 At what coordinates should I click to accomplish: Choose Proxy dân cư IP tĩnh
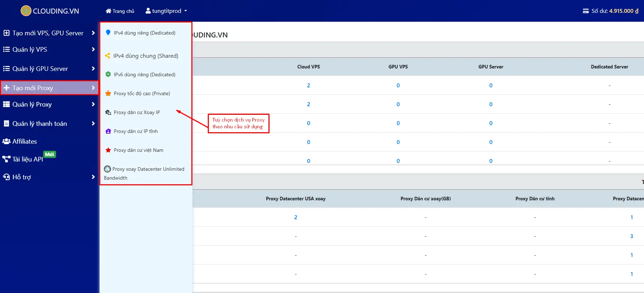[x=136, y=131]
